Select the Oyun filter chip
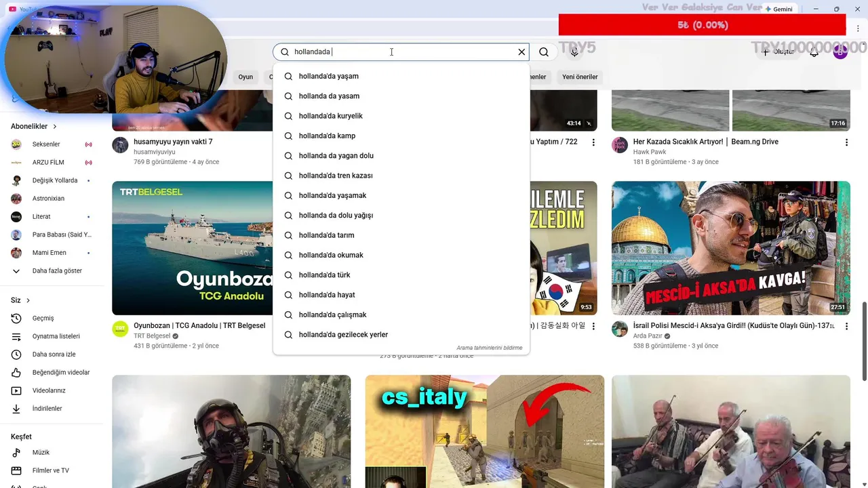868x488 pixels. coord(245,77)
